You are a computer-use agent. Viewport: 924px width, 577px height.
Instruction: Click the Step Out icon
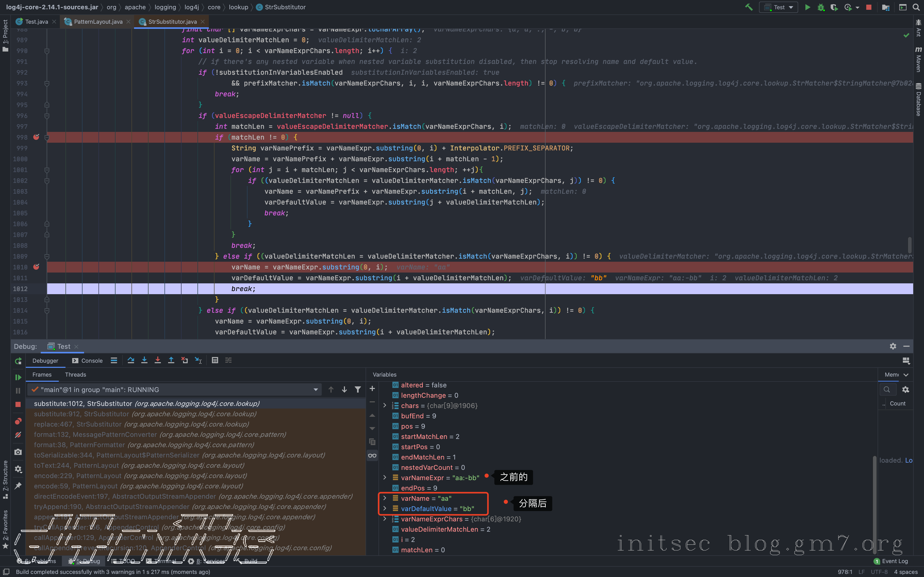171,360
